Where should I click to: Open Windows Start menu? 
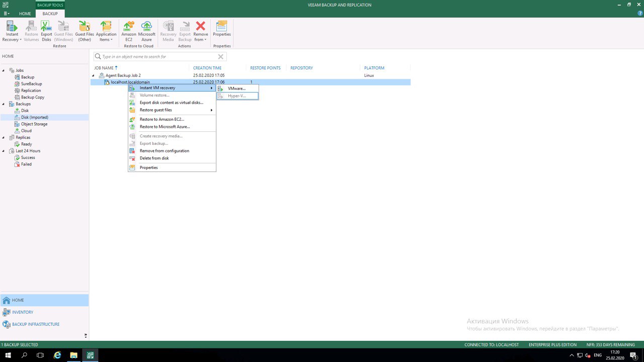(8, 355)
